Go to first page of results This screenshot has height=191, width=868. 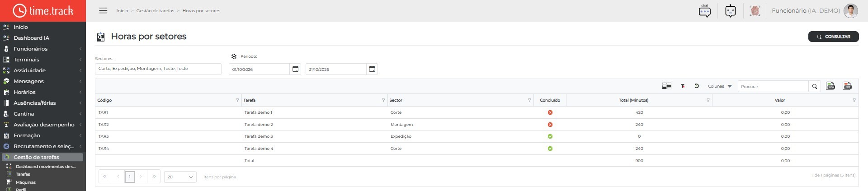click(x=105, y=177)
